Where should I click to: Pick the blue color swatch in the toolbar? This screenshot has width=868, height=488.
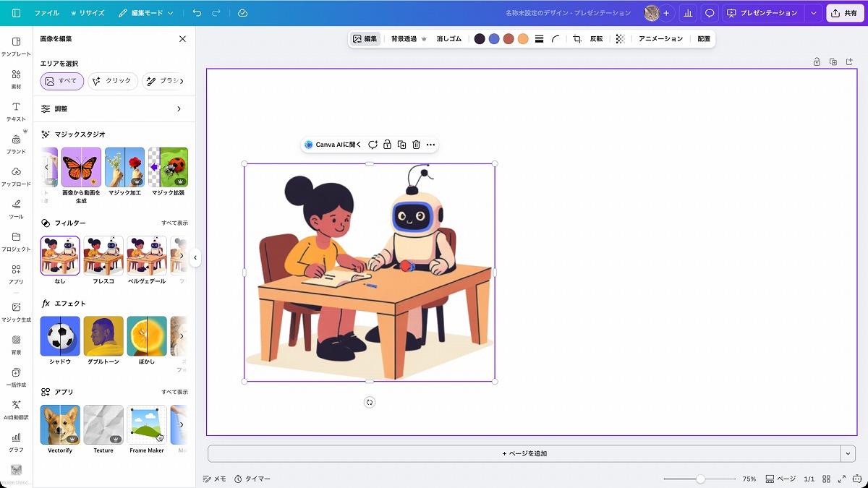click(x=494, y=39)
